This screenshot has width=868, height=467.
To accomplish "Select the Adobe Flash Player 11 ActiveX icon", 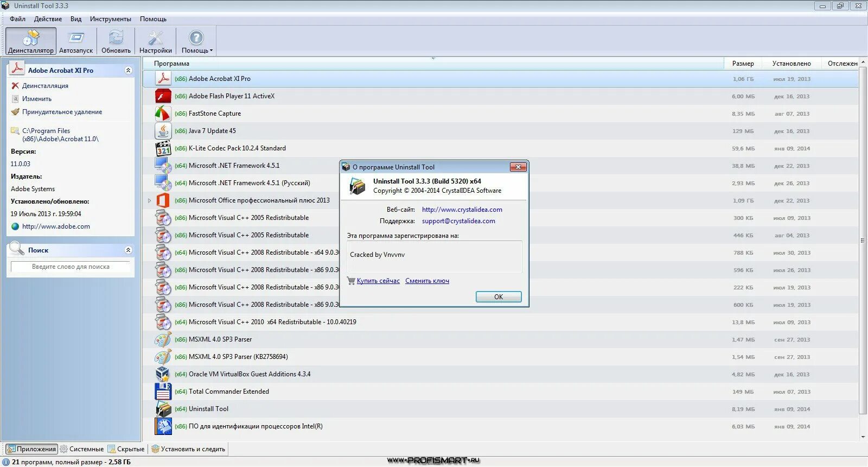I will pos(163,96).
